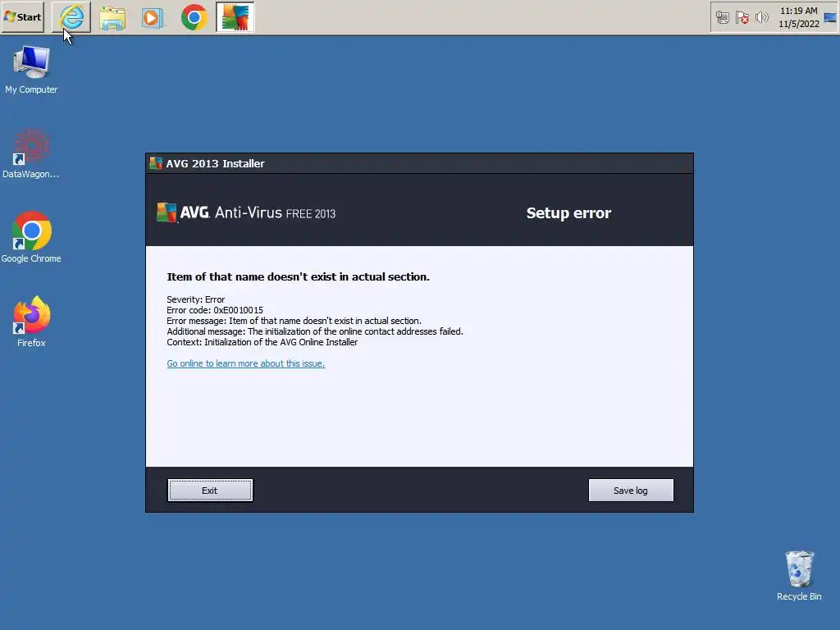Click the 'Error message:' line

294,321
